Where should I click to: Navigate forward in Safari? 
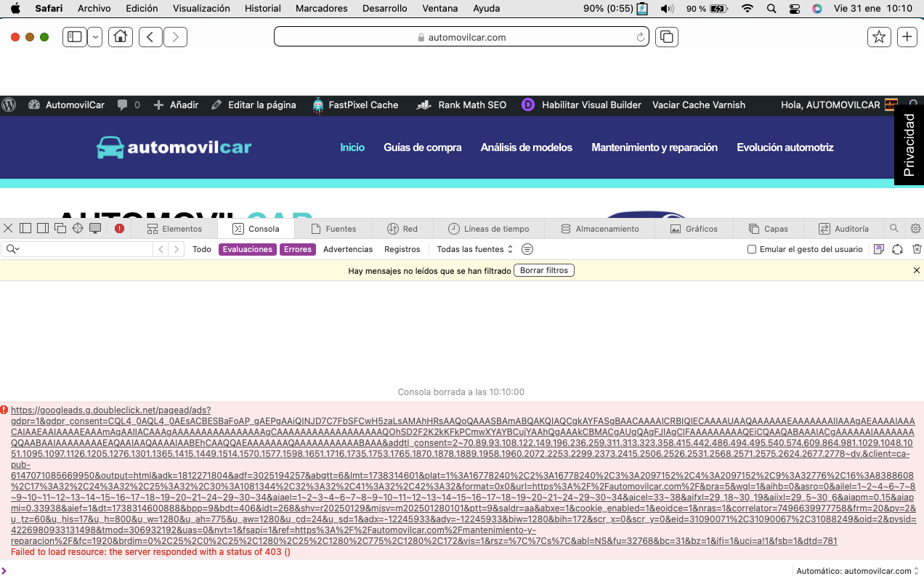(x=175, y=37)
